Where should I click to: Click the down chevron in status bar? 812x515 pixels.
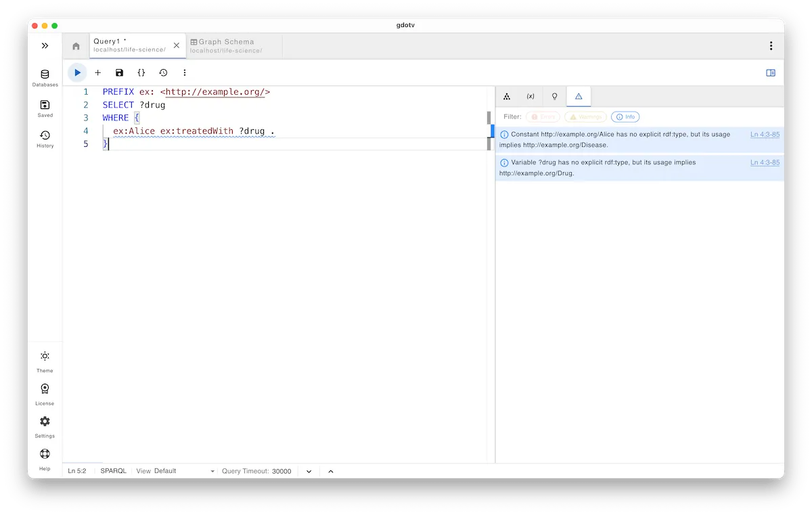tap(309, 471)
